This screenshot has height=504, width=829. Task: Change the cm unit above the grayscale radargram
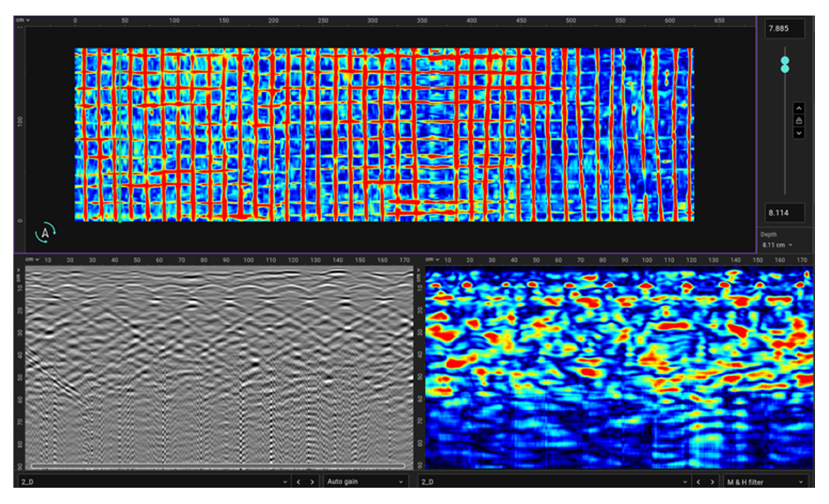tap(32, 259)
